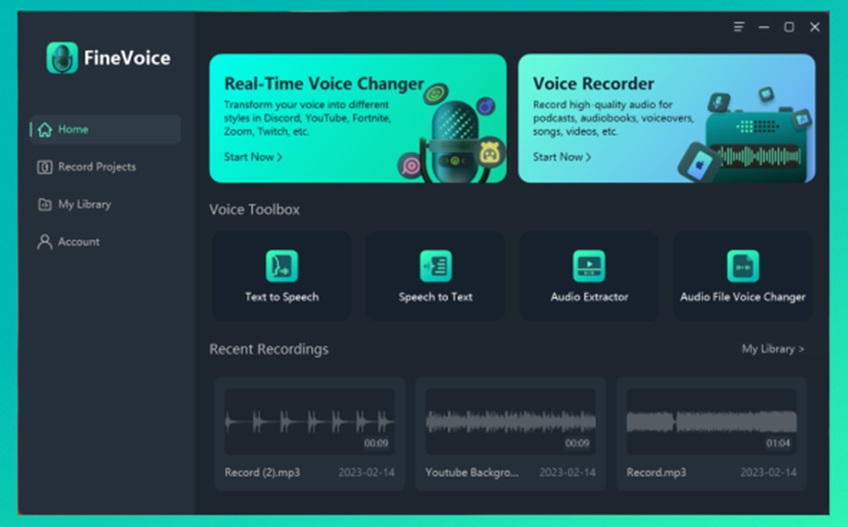Select the Home house icon in sidebar
Screen dimensions: 848x527
45,129
